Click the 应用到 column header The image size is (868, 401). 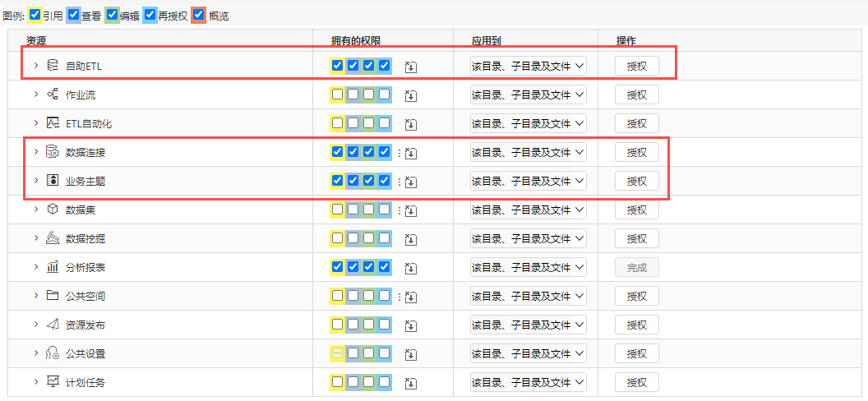486,40
